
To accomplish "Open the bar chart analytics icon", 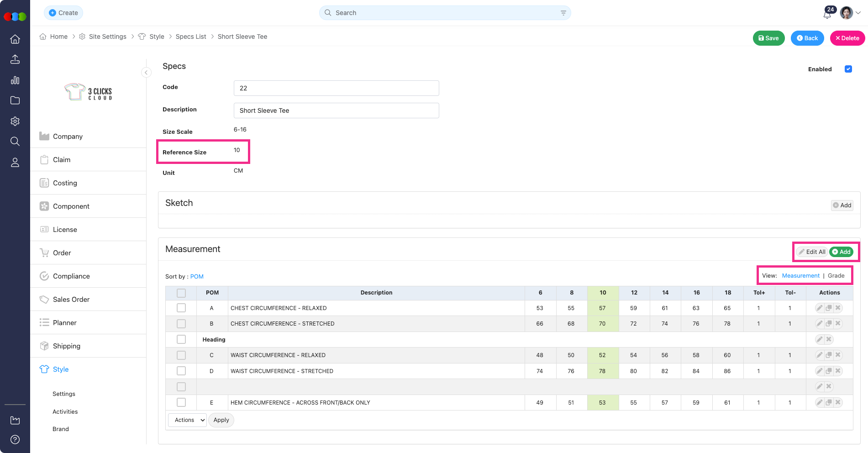I will pos(15,80).
